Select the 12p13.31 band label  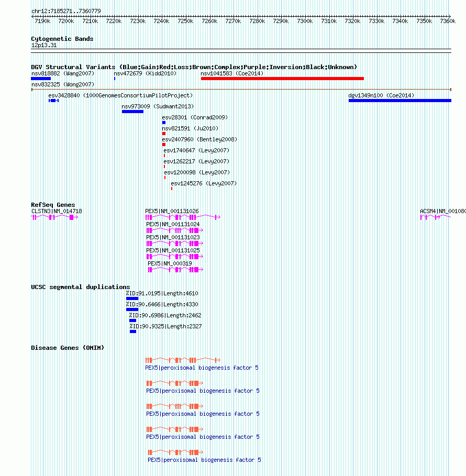point(44,45)
